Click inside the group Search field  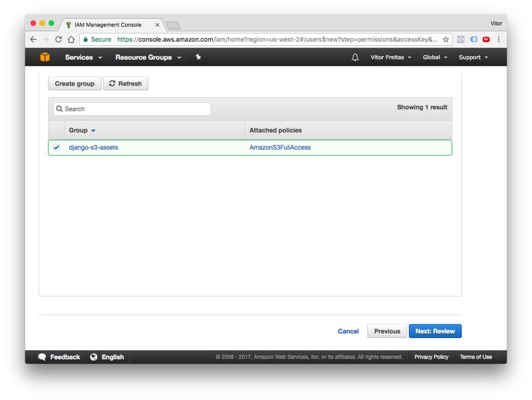tap(133, 108)
